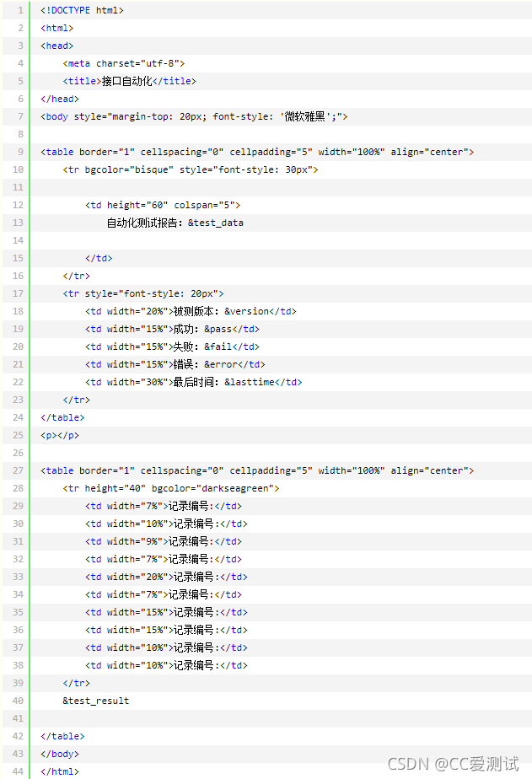Click the 自动化测试报告: &test_data text
The width and height of the screenshot is (532, 779).
tap(175, 223)
